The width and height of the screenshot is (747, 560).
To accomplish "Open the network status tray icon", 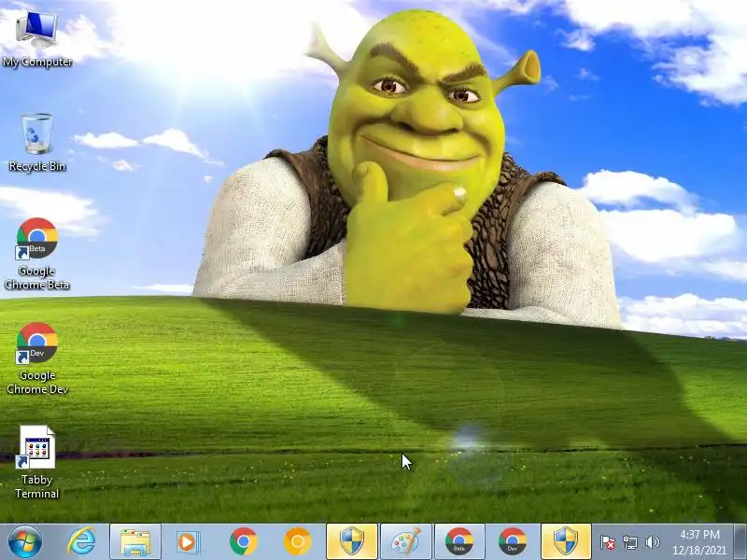I will coord(630,542).
